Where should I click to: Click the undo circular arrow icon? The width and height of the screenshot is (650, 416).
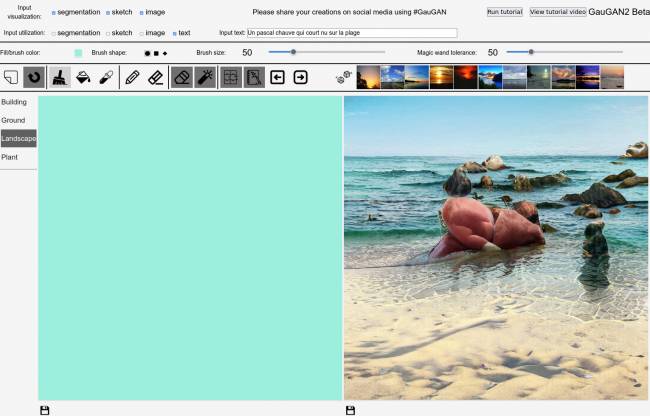pos(34,77)
